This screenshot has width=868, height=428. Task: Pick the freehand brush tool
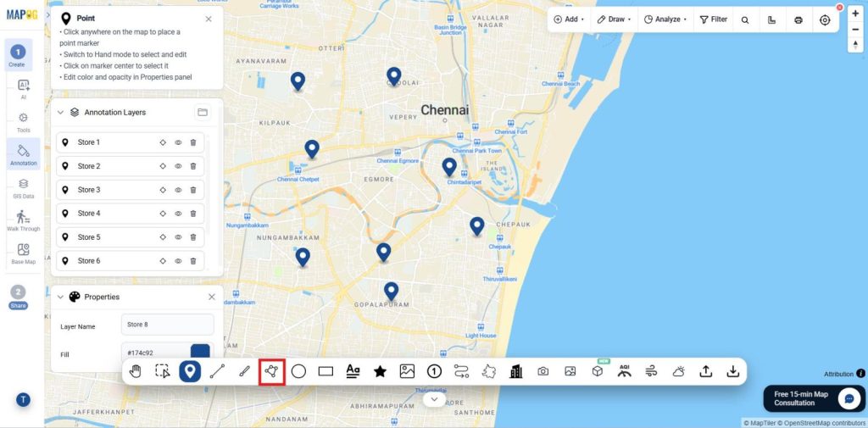[x=244, y=371]
